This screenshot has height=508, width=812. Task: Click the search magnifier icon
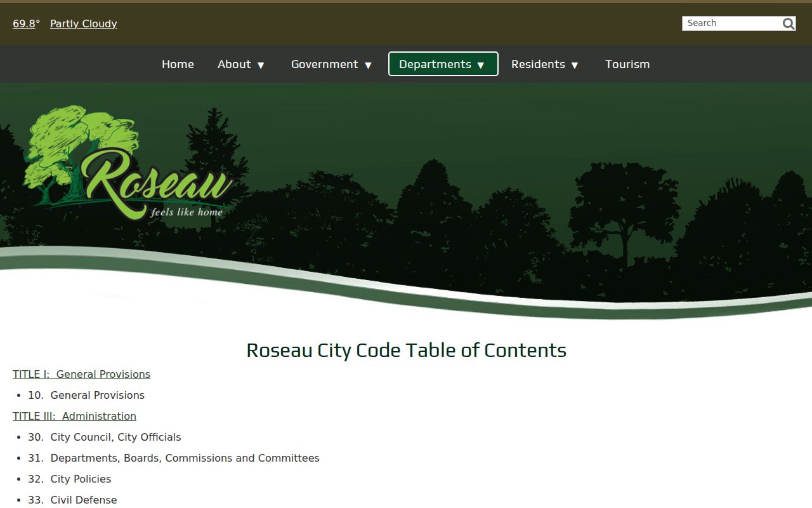(x=789, y=23)
